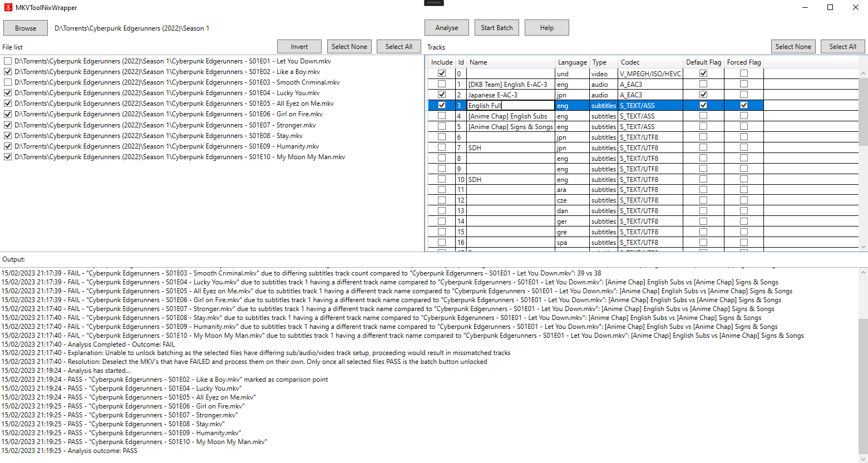This screenshot has width=868, height=463.
Task: Toggle Include for track 0 video
Action: [442, 73]
